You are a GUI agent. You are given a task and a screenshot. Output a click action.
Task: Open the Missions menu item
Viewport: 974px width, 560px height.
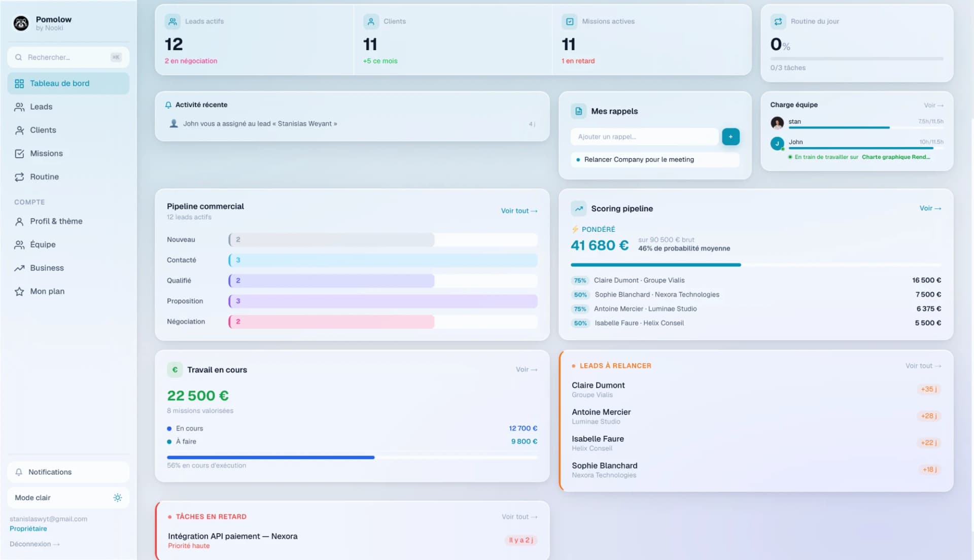coord(68,154)
